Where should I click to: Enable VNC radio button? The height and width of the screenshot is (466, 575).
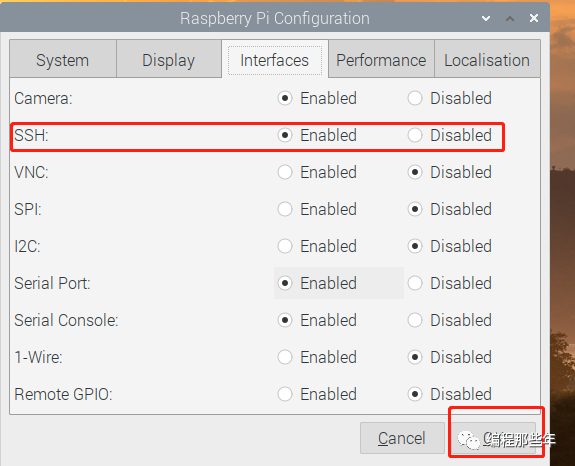coord(285,172)
